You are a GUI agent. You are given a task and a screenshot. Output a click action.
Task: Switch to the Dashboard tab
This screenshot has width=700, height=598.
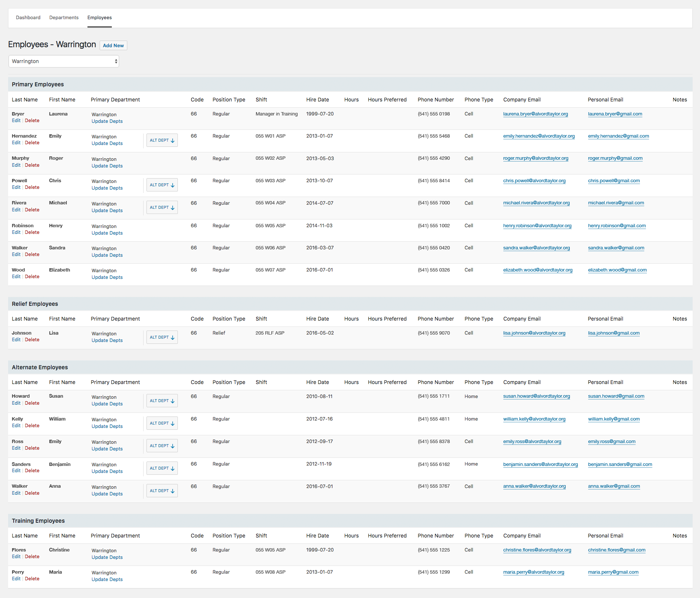28,18
